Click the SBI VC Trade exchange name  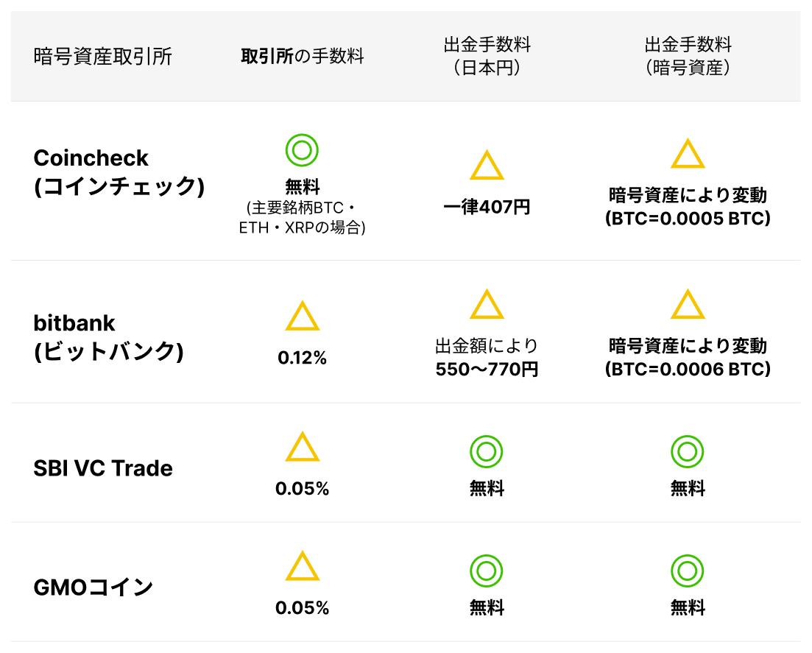[103, 468]
